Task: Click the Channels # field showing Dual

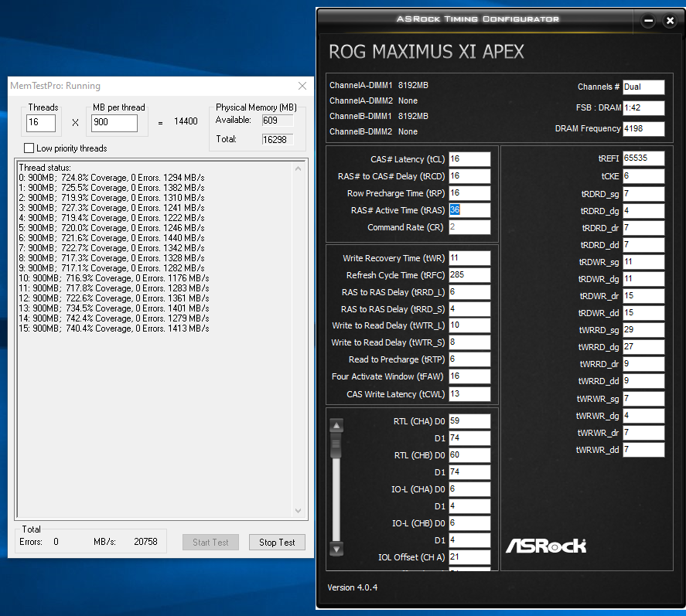Action: tap(643, 87)
